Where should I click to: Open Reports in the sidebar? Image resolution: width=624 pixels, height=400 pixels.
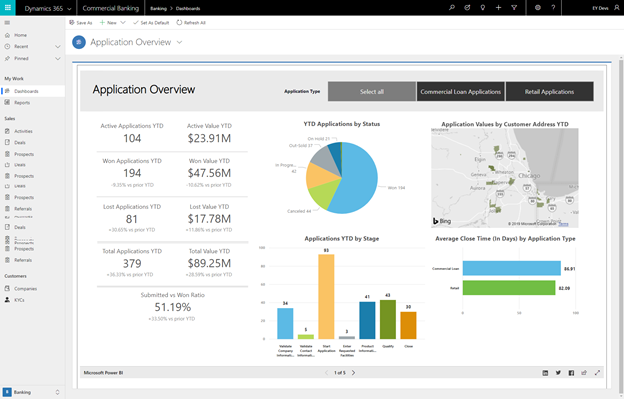pyautogui.click(x=22, y=102)
